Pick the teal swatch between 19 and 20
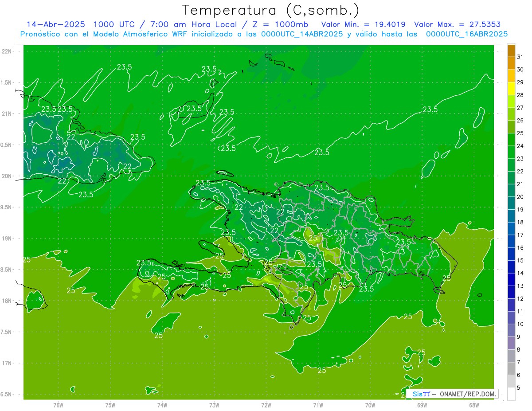The width and height of the screenshot is (532, 411). (511, 204)
